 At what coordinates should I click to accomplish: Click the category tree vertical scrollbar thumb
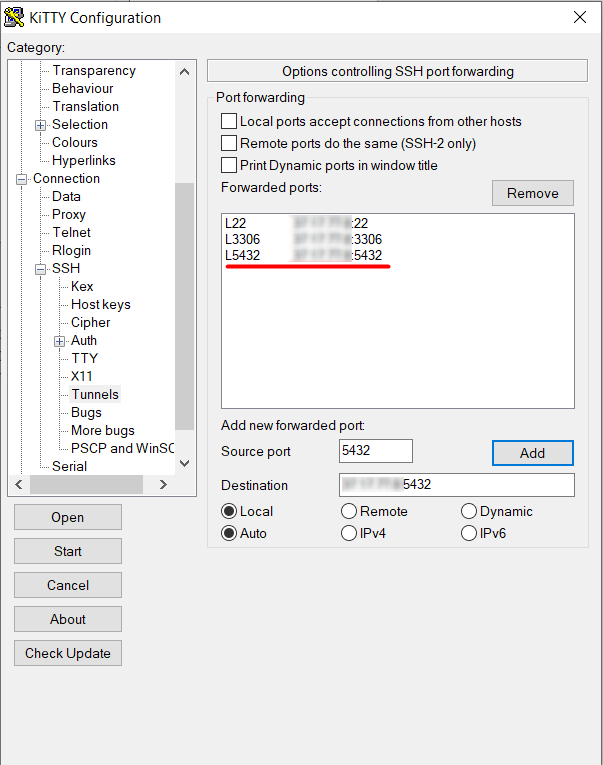pos(184,306)
